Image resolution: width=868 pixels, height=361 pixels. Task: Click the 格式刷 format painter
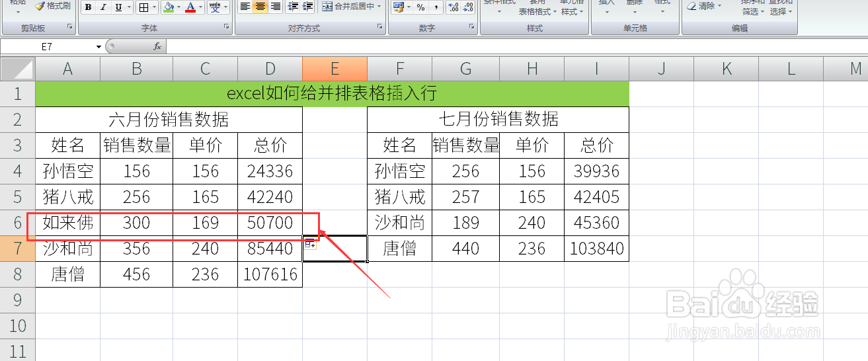click(52, 6)
